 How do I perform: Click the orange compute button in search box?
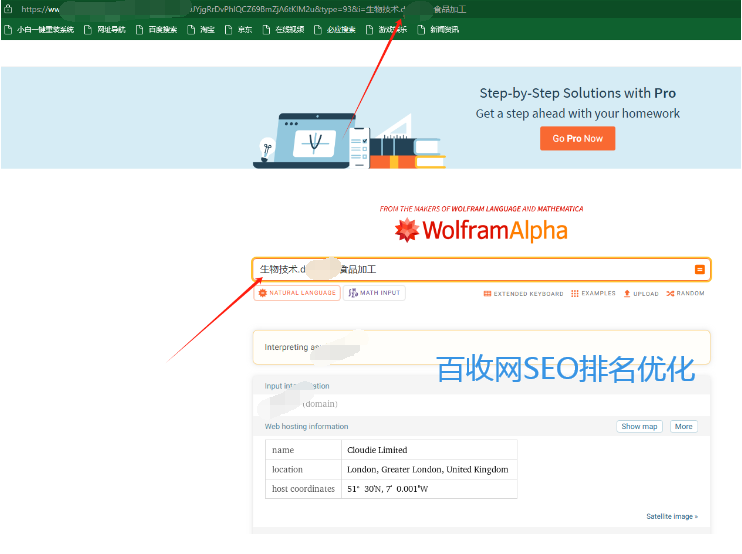[699, 270]
